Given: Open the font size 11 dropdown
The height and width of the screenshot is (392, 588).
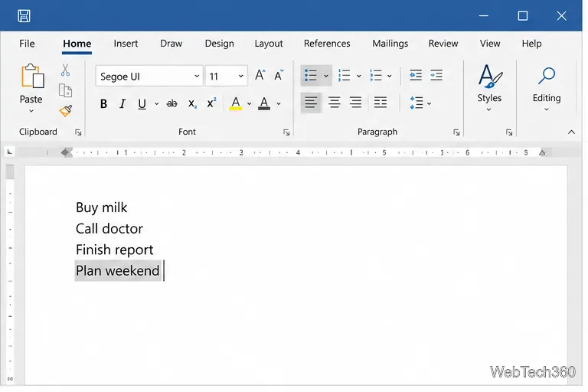Looking at the screenshot, I should tap(240, 76).
